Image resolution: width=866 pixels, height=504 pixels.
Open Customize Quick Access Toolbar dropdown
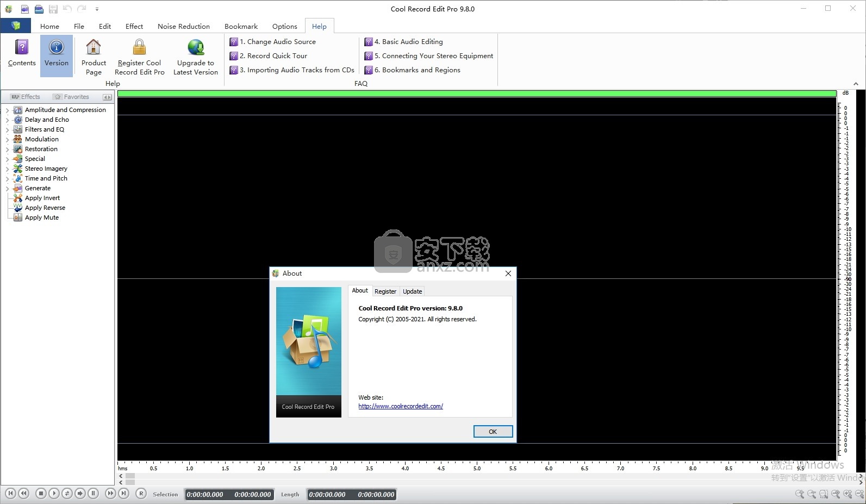point(97,9)
